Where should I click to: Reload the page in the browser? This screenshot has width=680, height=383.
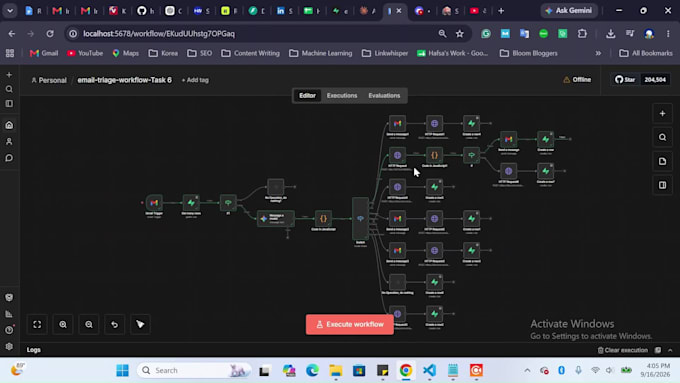pyautogui.click(x=50, y=34)
